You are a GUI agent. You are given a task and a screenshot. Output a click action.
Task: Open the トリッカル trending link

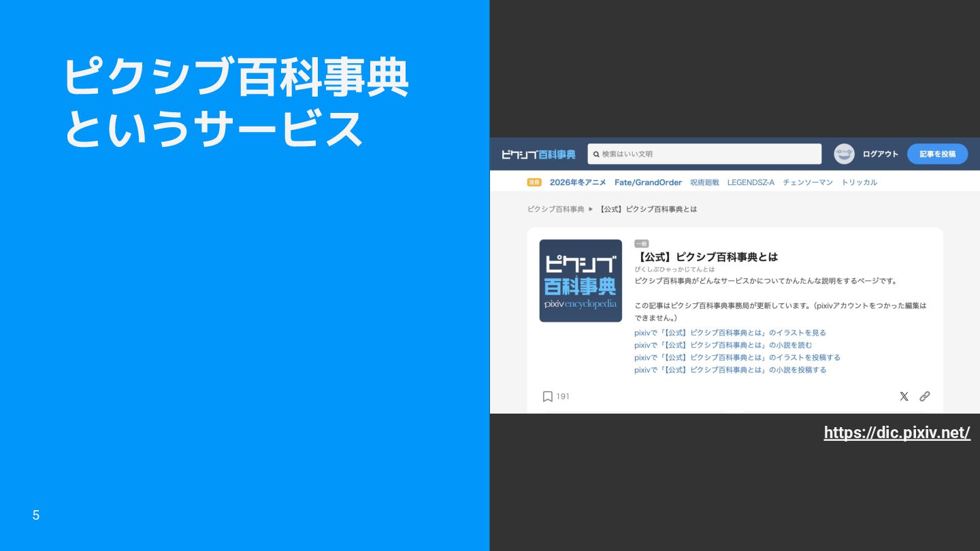tap(859, 182)
